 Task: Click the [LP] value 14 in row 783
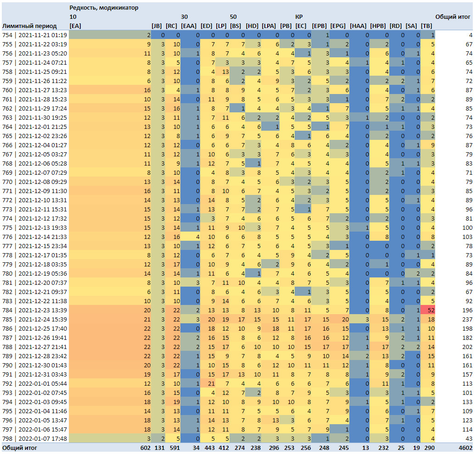[x=222, y=301]
